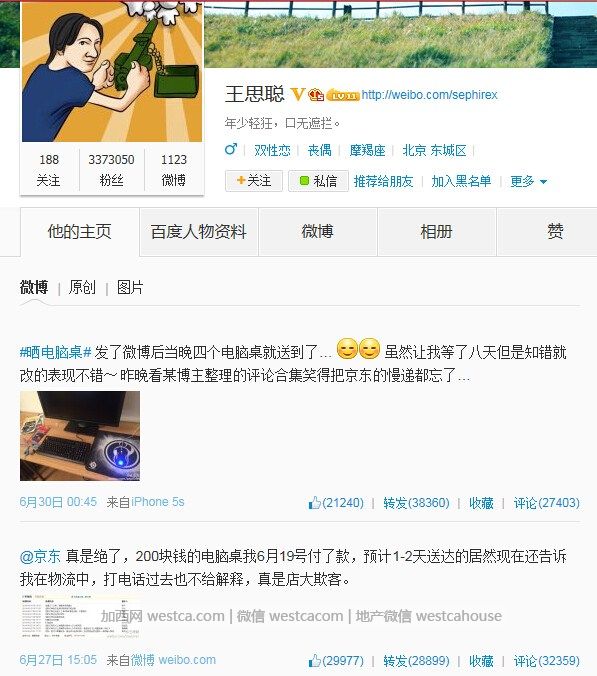Viewport: 597px width, 676px height.
Task: Click the profile avatar cartoon image
Action: coord(112,72)
